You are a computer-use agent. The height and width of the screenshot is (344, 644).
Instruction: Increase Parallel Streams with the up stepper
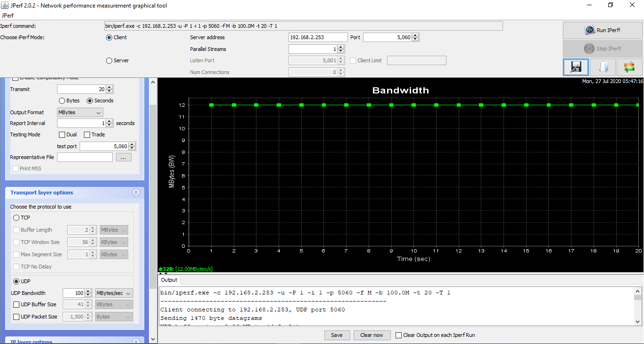pyautogui.click(x=341, y=47)
